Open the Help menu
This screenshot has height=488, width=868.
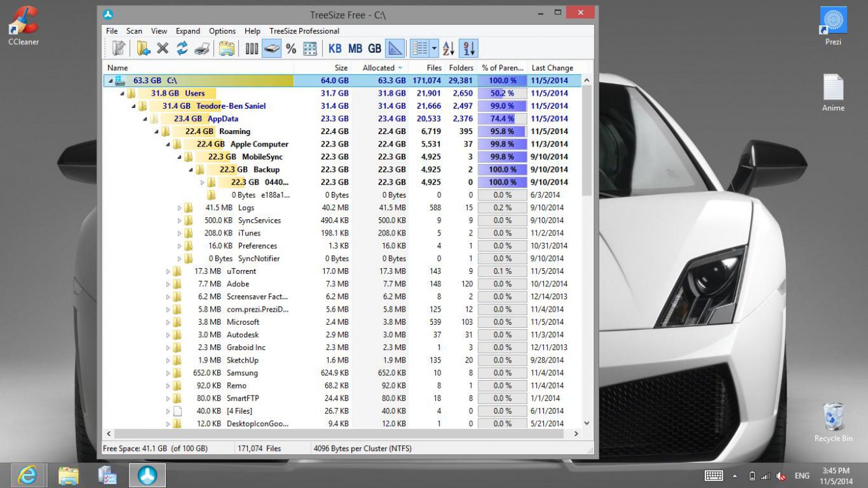[252, 31]
